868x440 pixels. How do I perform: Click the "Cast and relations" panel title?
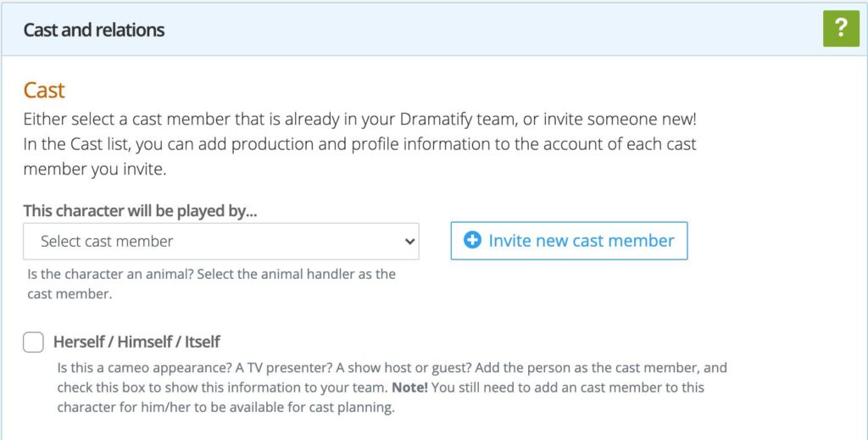point(94,31)
